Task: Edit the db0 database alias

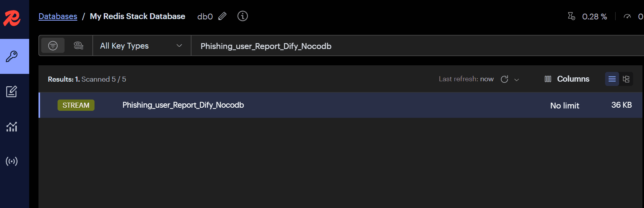Action: click(222, 16)
